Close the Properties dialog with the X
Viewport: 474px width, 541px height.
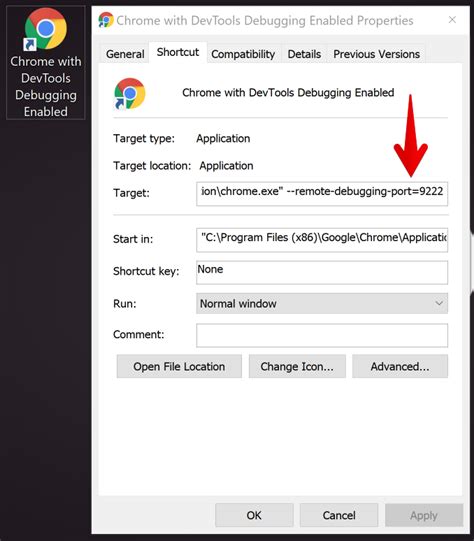point(452,20)
